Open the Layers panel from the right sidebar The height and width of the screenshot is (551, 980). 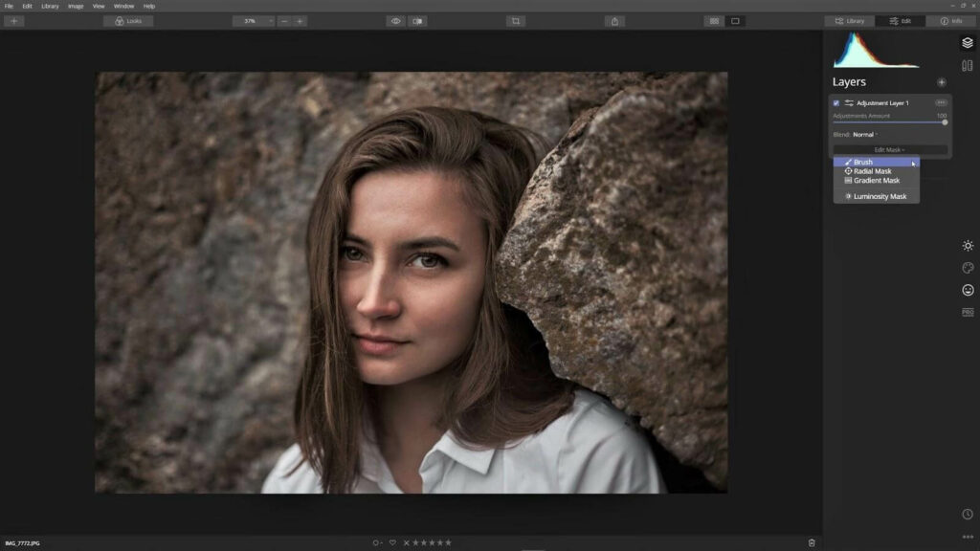click(x=968, y=42)
